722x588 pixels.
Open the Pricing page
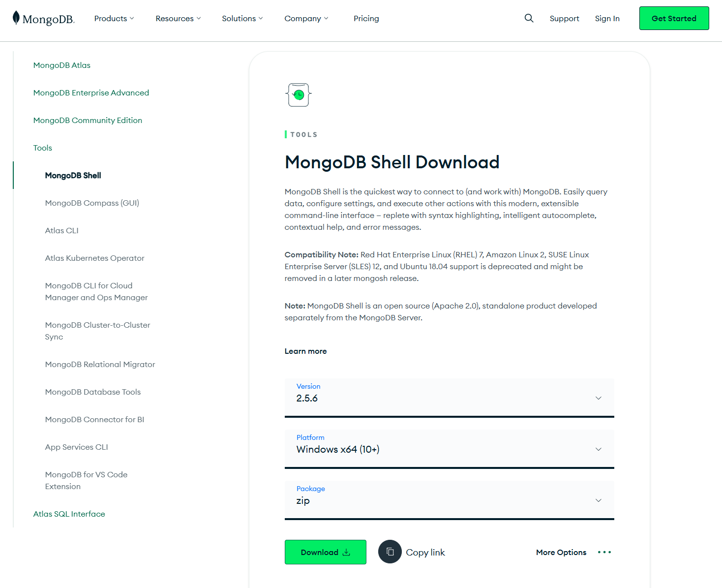(366, 18)
